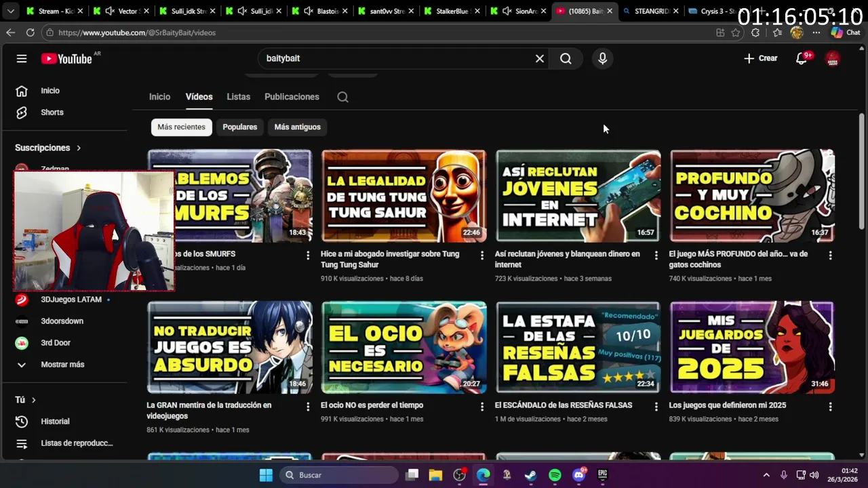
Task: Open the account avatar menu
Action: [x=833, y=59]
